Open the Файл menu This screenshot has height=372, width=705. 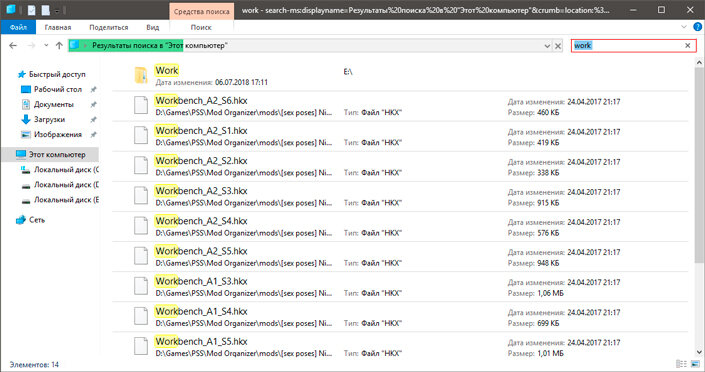18,27
